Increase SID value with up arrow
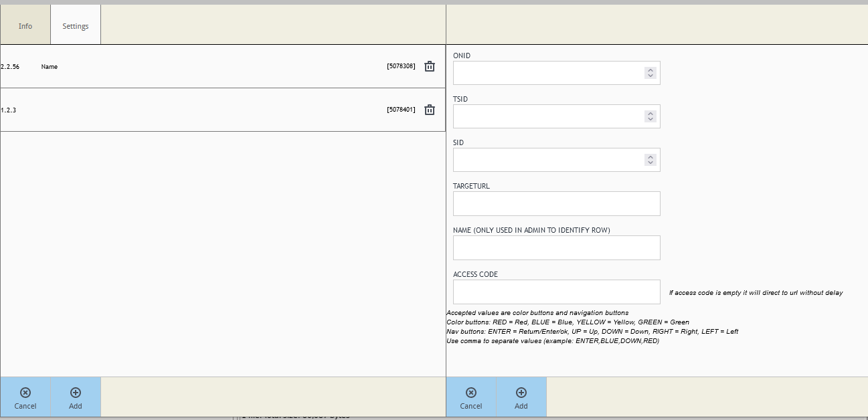 [650, 157]
